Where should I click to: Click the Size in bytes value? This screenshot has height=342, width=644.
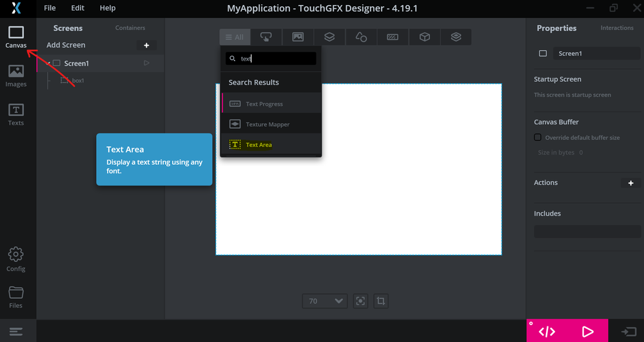[x=581, y=152]
